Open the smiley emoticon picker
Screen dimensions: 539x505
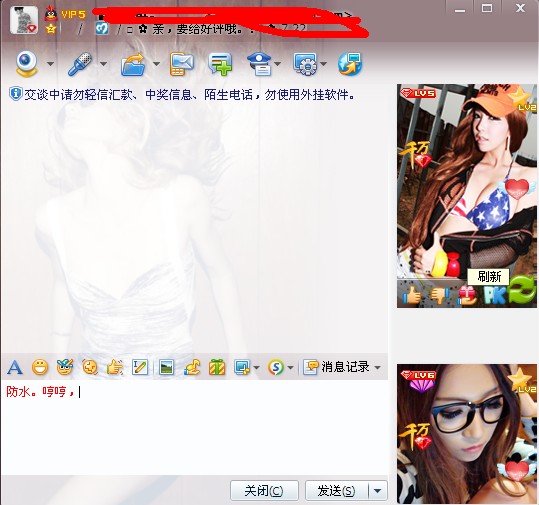40,367
